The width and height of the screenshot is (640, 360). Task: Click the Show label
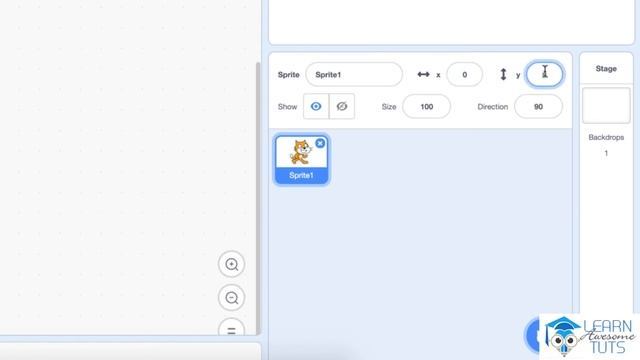(x=287, y=107)
